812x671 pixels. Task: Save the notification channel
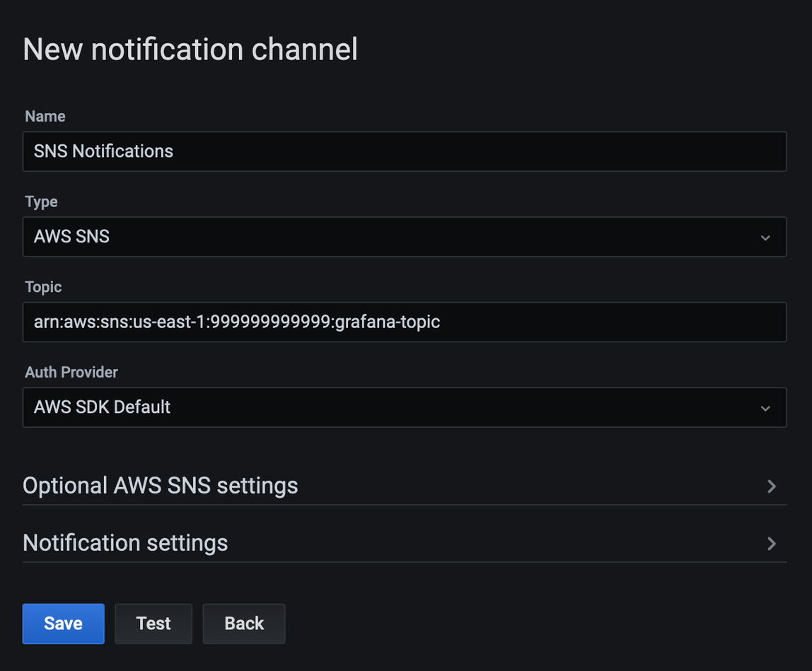(63, 624)
